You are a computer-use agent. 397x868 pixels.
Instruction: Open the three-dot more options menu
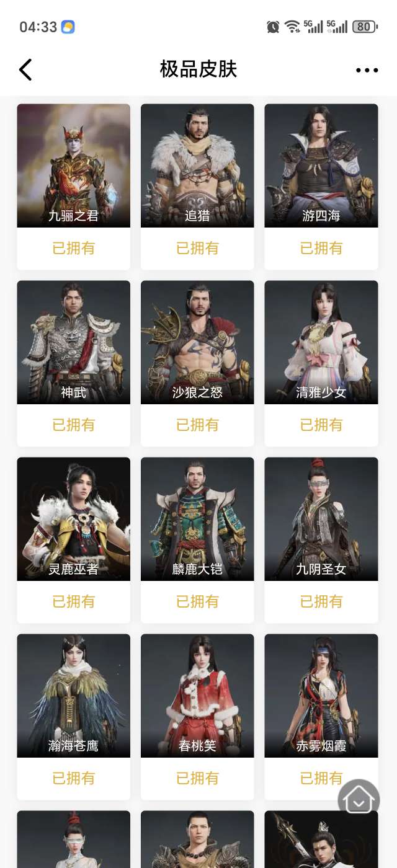[x=367, y=70]
